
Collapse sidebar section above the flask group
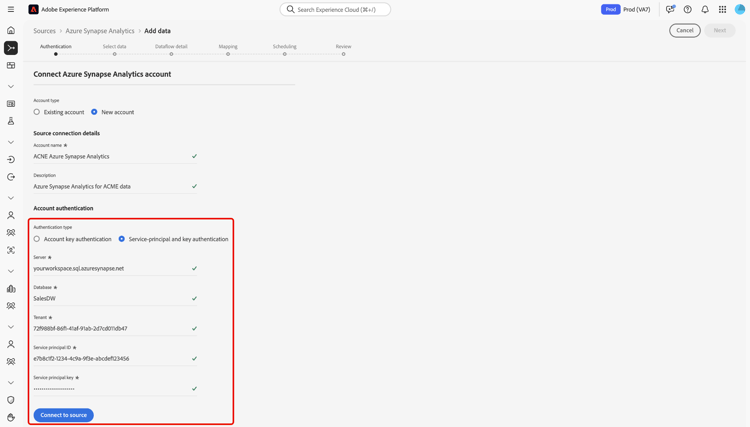(11, 87)
